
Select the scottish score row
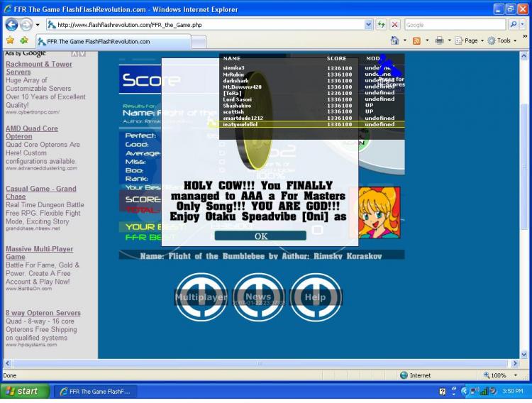coord(312,111)
